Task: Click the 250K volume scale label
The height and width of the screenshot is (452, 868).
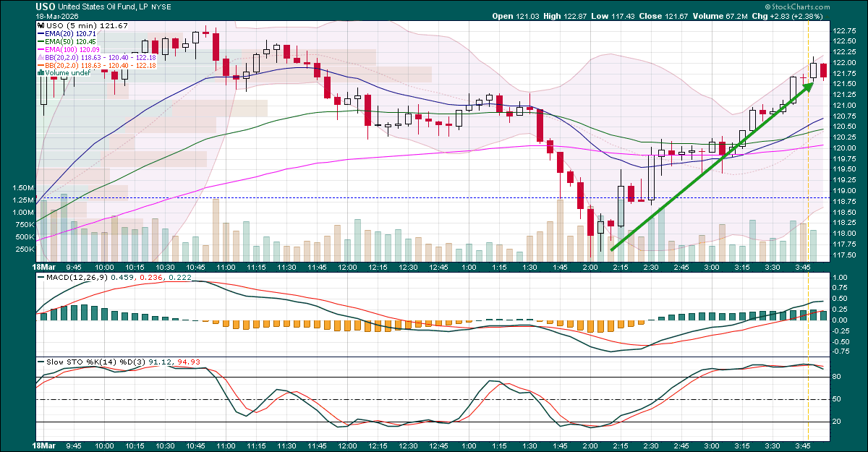Action: (x=23, y=250)
